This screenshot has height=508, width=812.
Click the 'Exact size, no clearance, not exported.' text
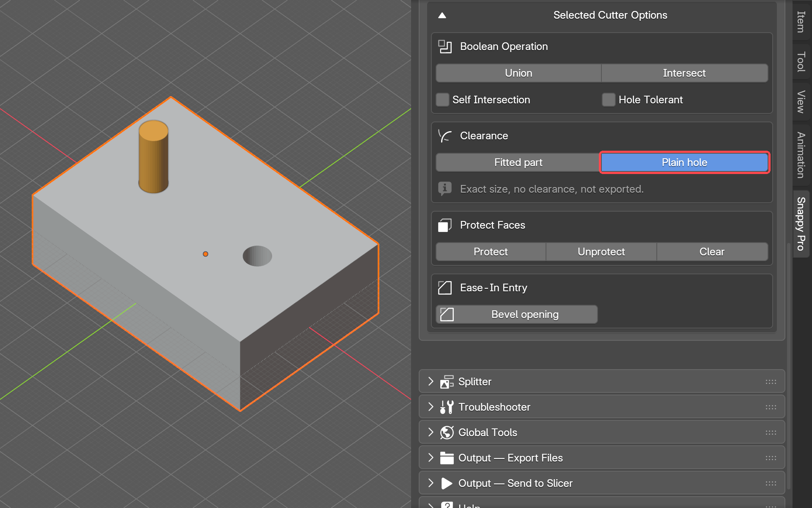coord(552,189)
